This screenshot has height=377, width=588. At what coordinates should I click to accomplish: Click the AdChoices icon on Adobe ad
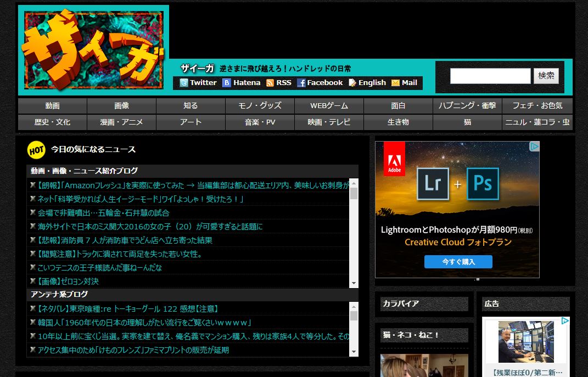534,147
